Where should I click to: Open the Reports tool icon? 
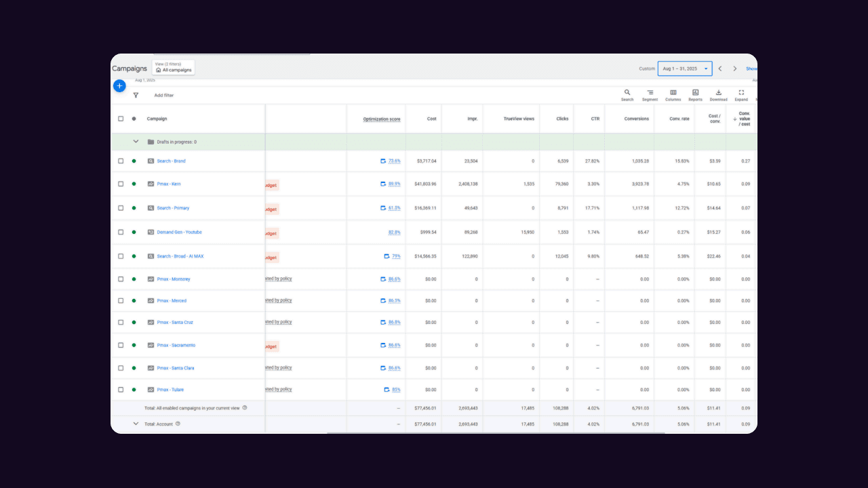pos(696,93)
